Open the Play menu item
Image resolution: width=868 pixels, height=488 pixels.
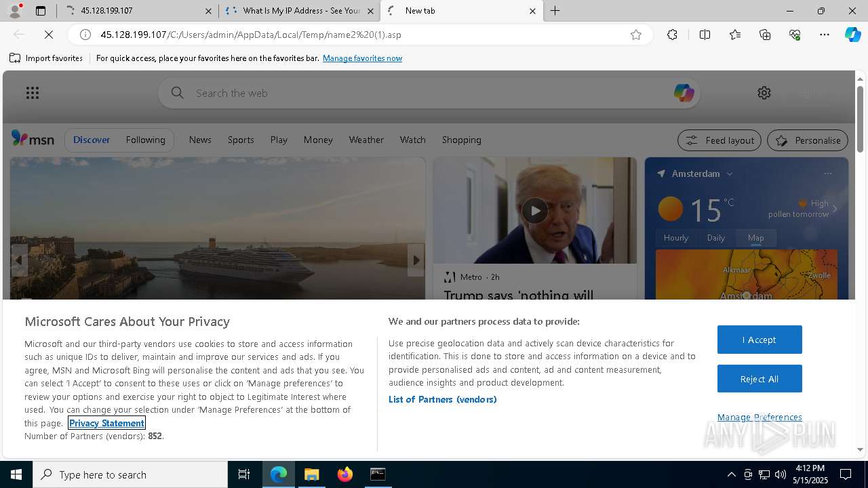[279, 140]
